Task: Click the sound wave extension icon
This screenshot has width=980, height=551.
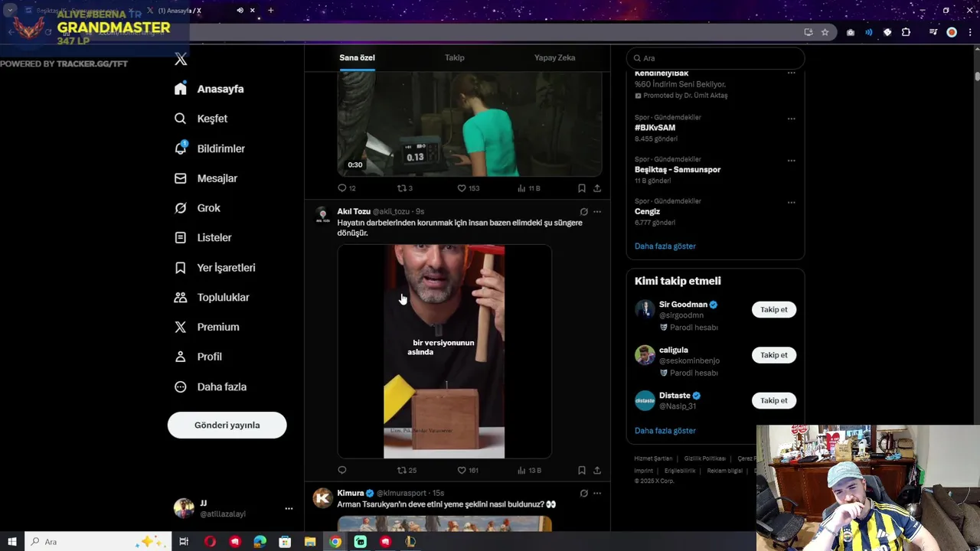Action: click(x=868, y=32)
